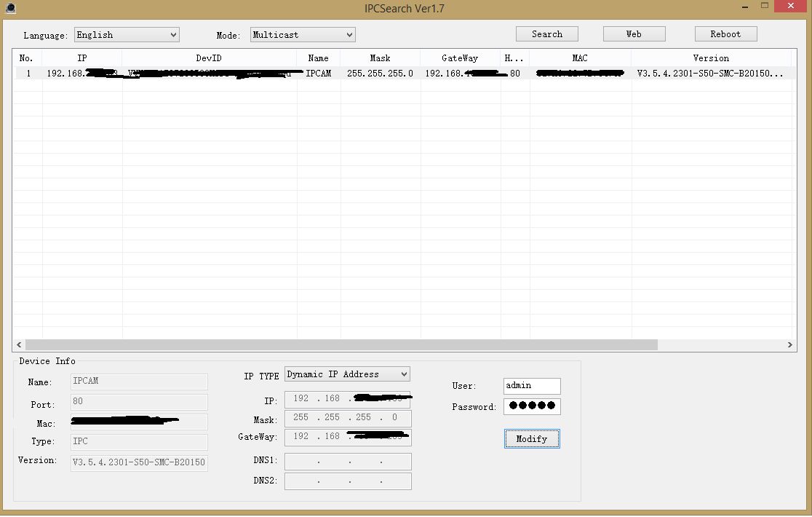Viewport: 812px width, 517px height.
Task: Click the right arrow of horizontal scrollbar
Action: point(791,345)
